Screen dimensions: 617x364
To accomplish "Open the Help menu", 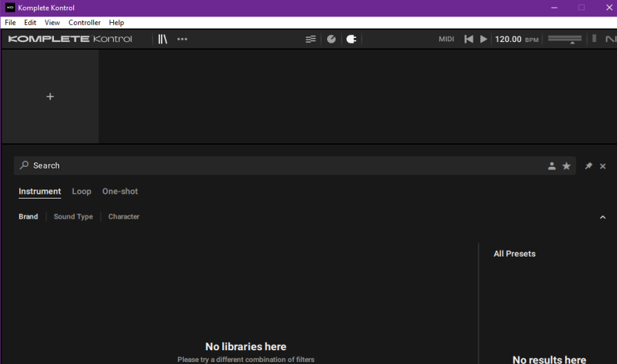I will 116,23.
